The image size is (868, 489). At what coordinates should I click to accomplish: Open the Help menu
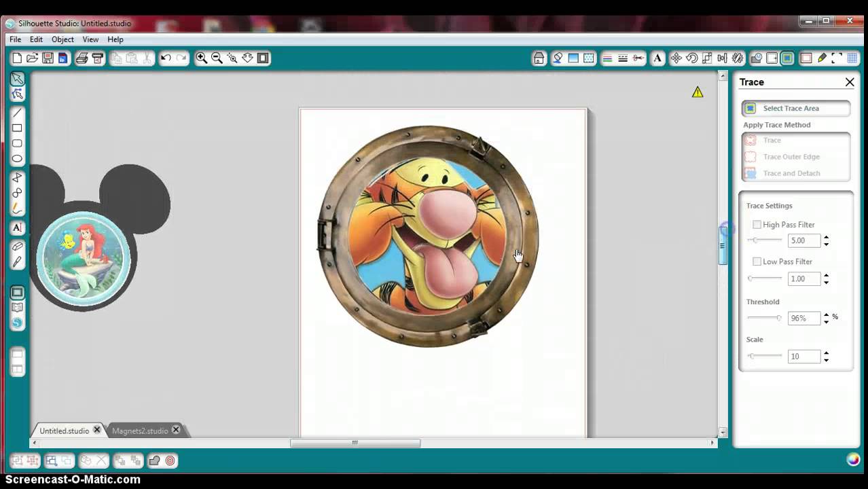(115, 39)
